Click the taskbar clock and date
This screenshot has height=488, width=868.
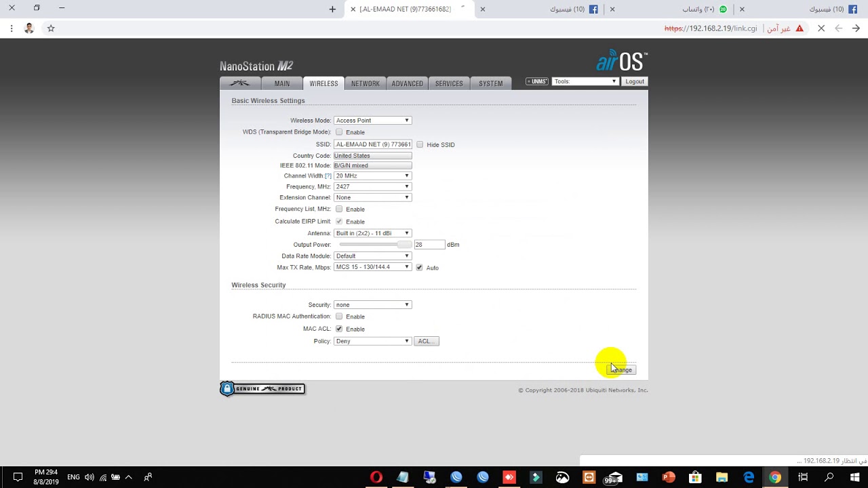tap(46, 477)
